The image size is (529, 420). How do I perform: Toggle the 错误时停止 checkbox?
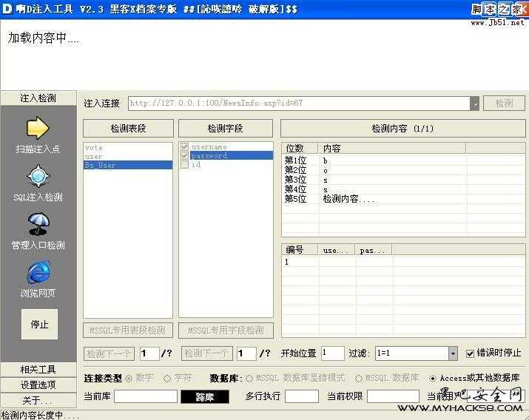pyautogui.click(x=470, y=353)
